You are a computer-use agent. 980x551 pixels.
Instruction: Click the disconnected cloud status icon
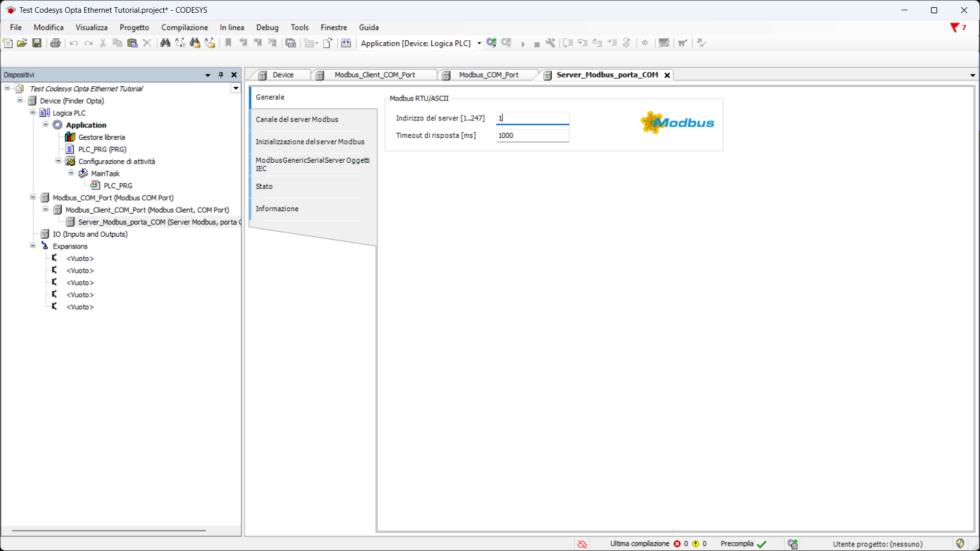[x=582, y=544]
